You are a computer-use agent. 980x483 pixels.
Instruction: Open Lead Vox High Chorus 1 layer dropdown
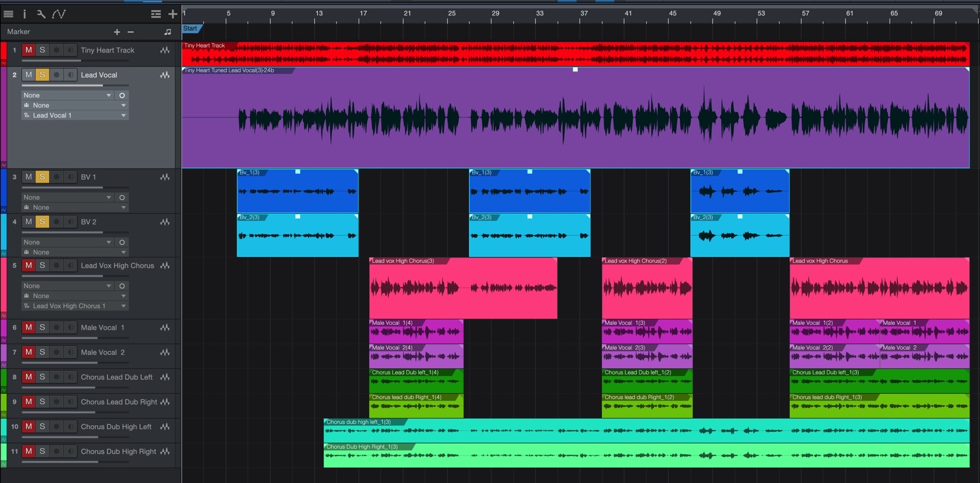[x=75, y=306]
